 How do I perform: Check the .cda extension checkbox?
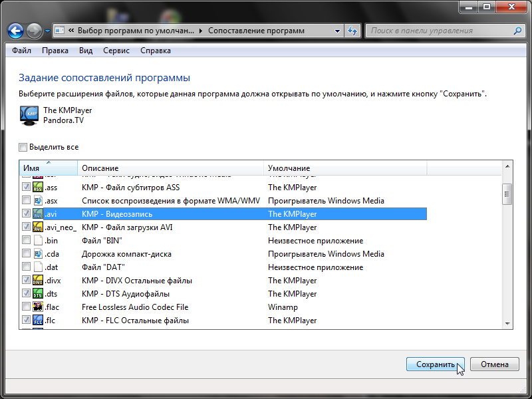(x=26, y=253)
